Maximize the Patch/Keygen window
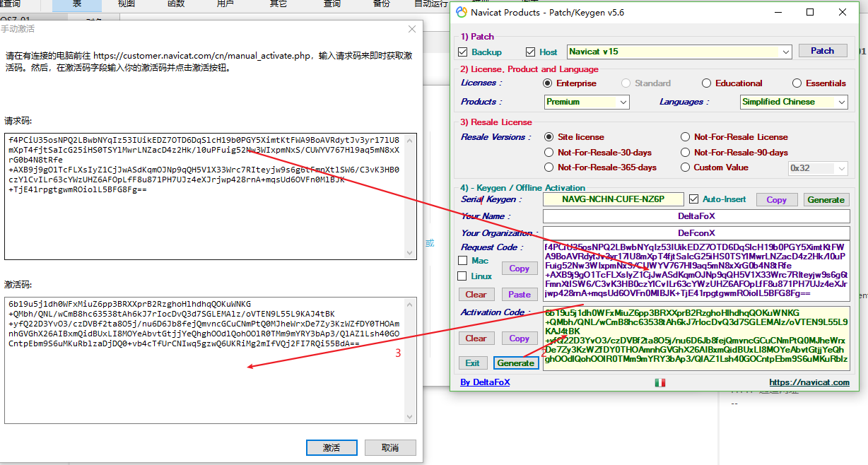This screenshot has width=868, height=465. [810, 12]
